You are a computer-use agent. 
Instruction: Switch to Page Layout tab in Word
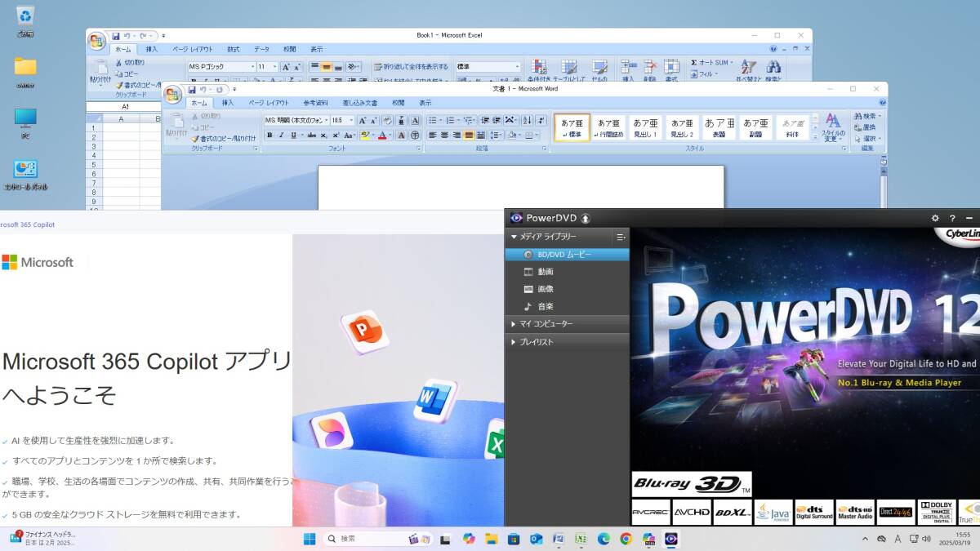269,103
